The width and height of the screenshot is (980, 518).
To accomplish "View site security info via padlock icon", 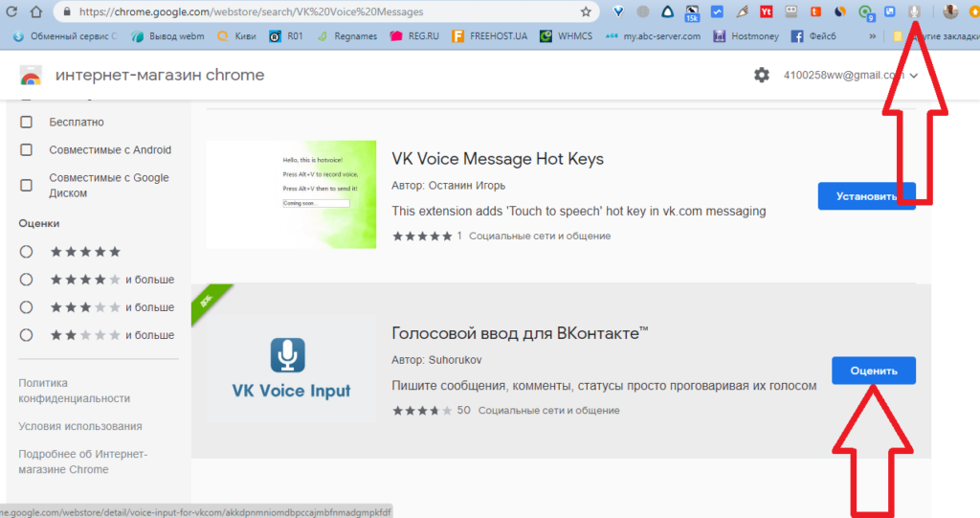I will point(67,11).
